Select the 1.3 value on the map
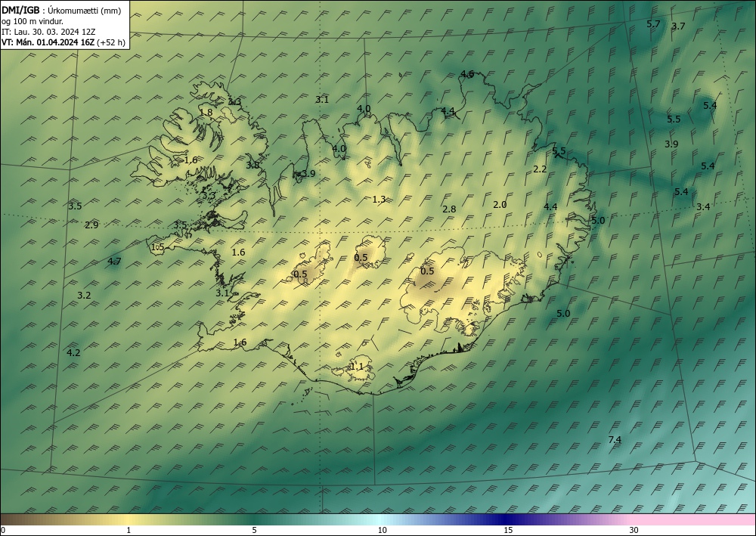The height and width of the screenshot is (536, 756). (379, 199)
